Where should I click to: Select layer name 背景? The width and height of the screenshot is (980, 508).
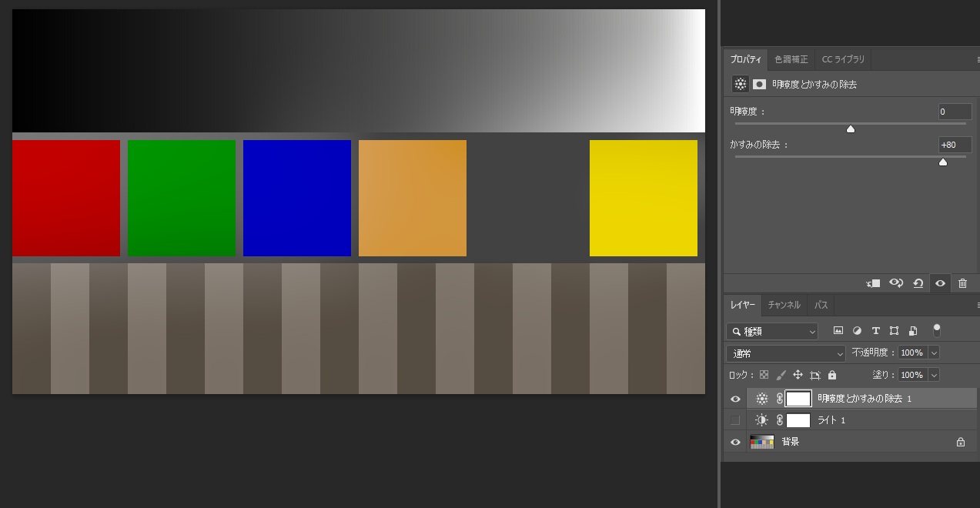click(x=790, y=442)
